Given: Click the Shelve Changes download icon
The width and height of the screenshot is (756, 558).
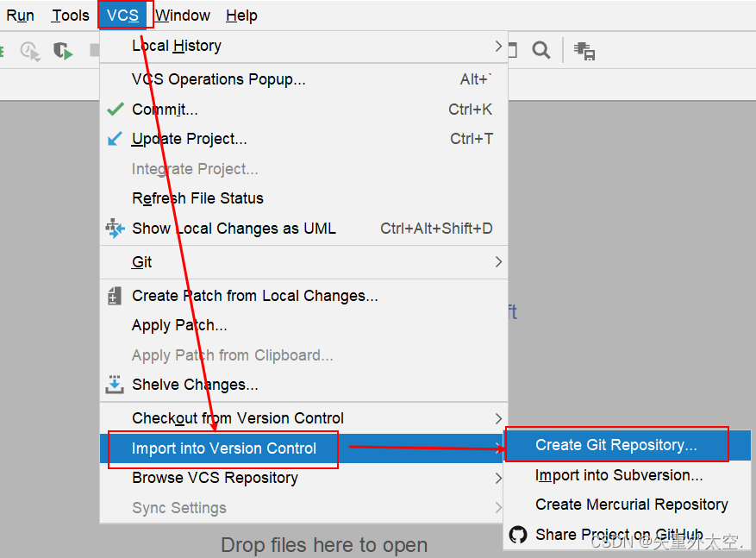Looking at the screenshot, I should pyautogui.click(x=115, y=385).
